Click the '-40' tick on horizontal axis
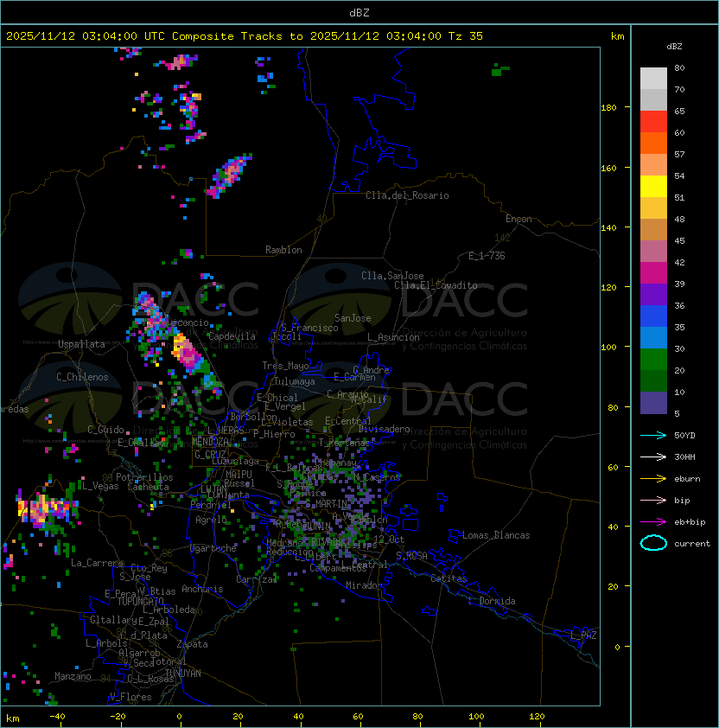719x728 pixels. point(57,717)
